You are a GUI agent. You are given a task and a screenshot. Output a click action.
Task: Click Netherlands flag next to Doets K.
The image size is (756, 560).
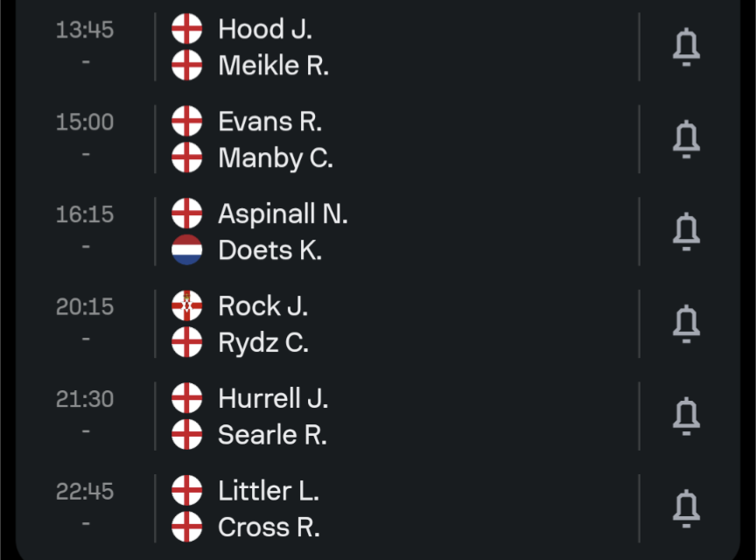(187, 250)
